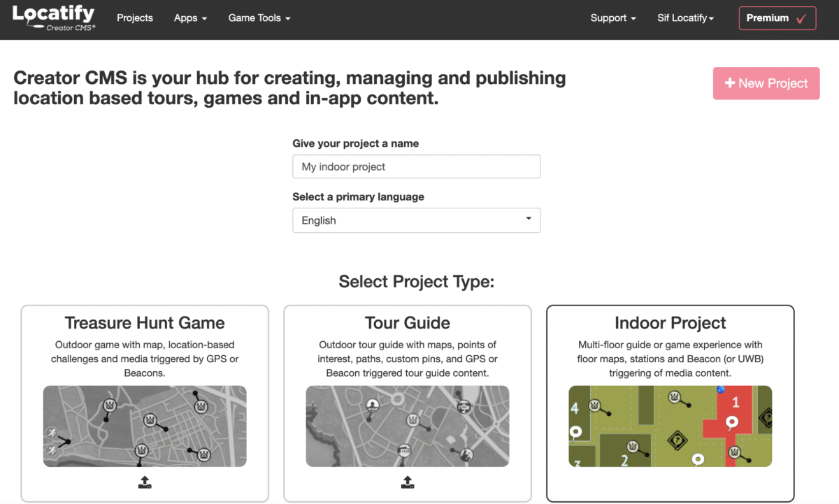Click the checkmark icon inside Premium button

click(x=801, y=18)
